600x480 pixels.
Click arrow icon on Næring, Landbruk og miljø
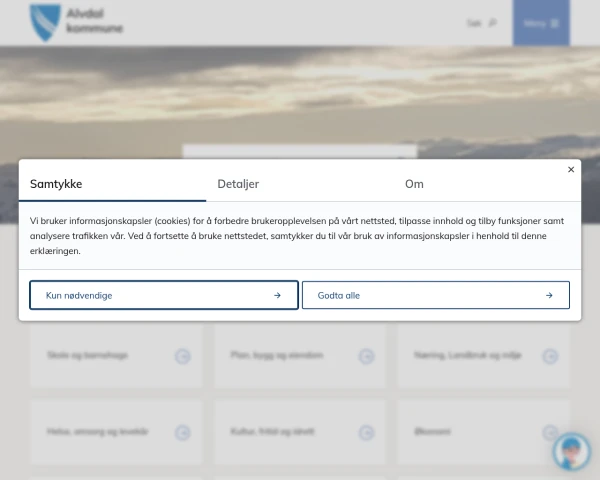click(550, 356)
